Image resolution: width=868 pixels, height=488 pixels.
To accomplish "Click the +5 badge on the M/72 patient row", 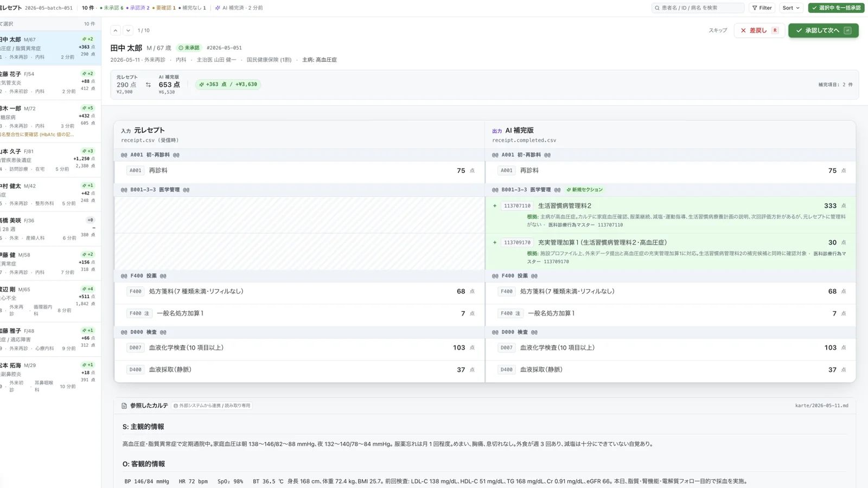I will pyautogui.click(x=88, y=108).
